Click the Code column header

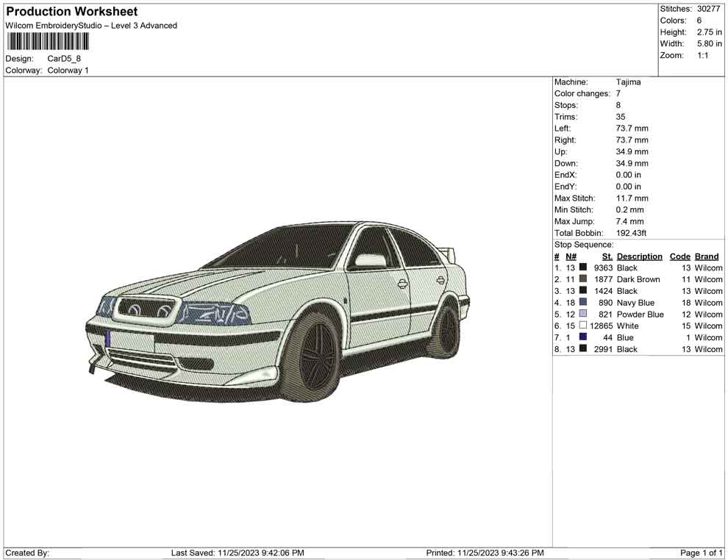click(x=679, y=256)
